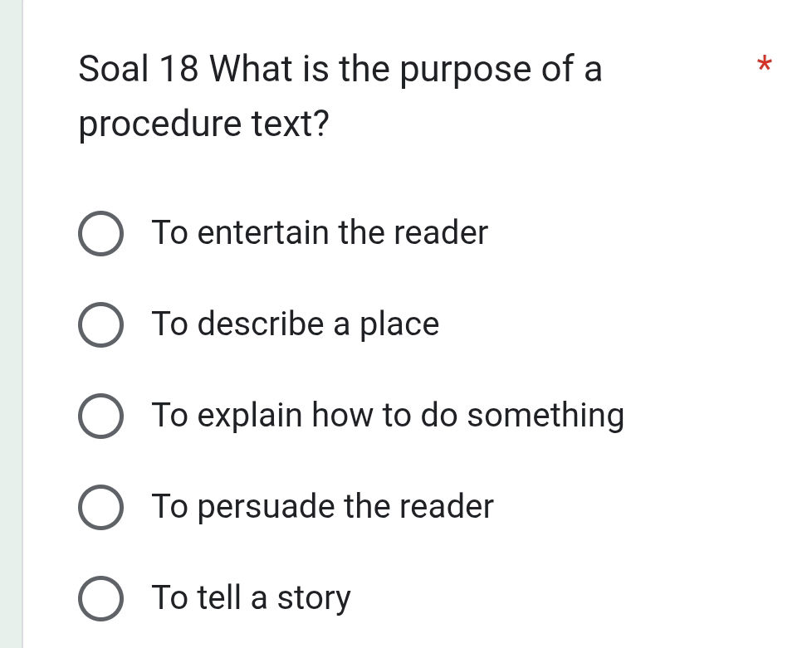Select the "To persuade the reader" radio button
The height and width of the screenshot is (648, 812).
[x=100, y=507]
